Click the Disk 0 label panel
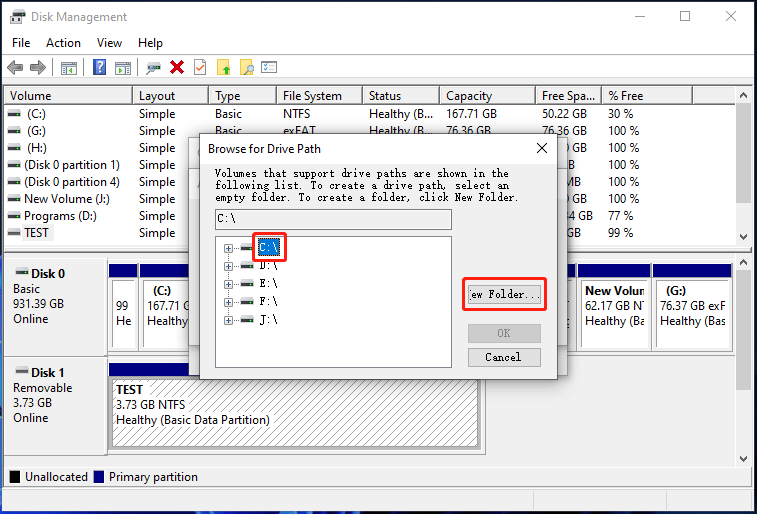This screenshot has height=514, width=757. tap(55, 306)
